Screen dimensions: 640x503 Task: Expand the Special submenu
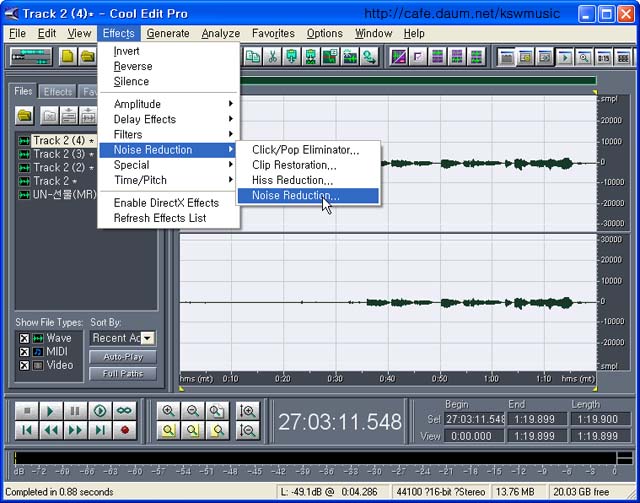point(168,165)
